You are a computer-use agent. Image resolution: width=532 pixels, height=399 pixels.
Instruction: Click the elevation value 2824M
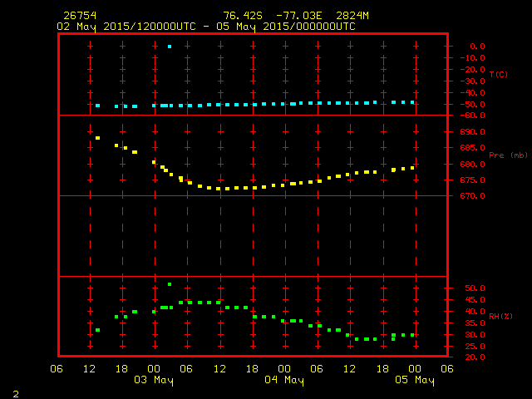(x=352, y=16)
